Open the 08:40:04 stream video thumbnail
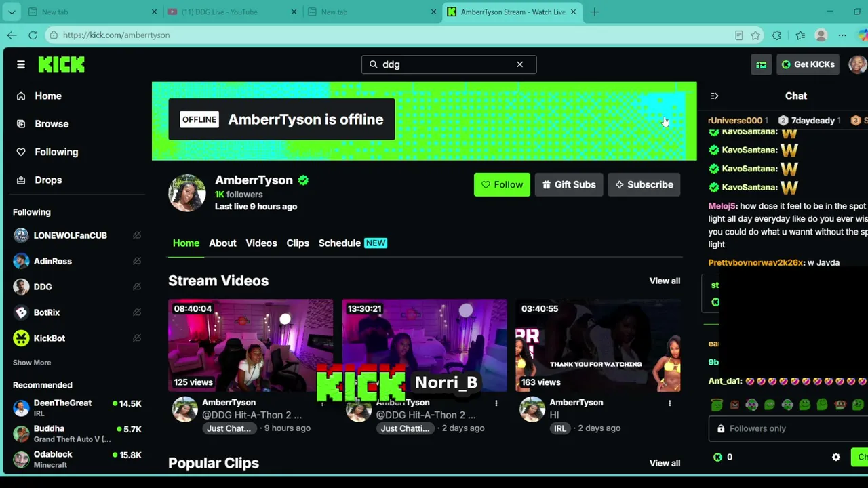 pos(251,346)
